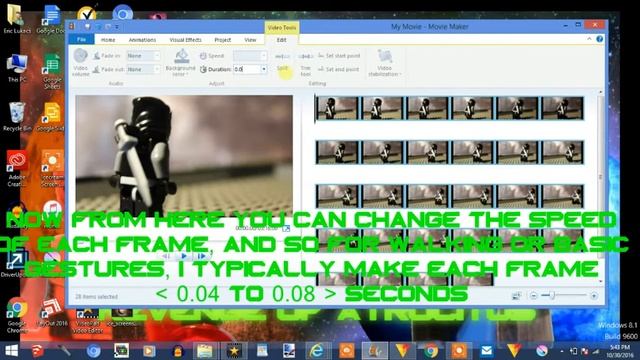Click the Undo icon in quick access toolbar
This screenshot has height=360, width=640.
pyautogui.click(x=98, y=27)
